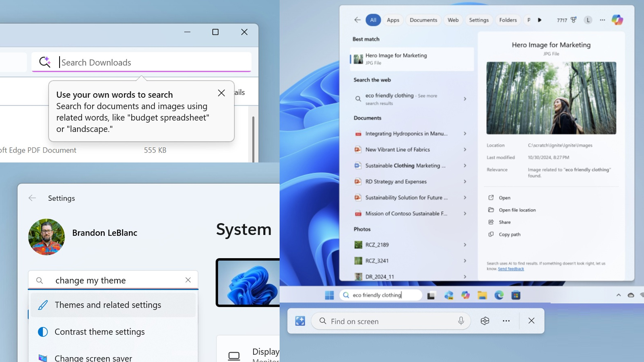This screenshot has width=644, height=362.
Task: Go back in the Settings window
Action: (32, 198)
